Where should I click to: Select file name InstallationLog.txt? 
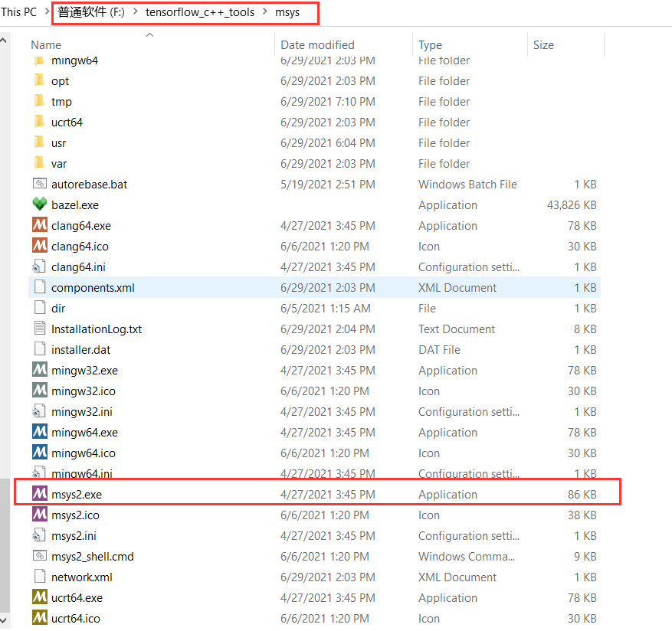[97, 329]
